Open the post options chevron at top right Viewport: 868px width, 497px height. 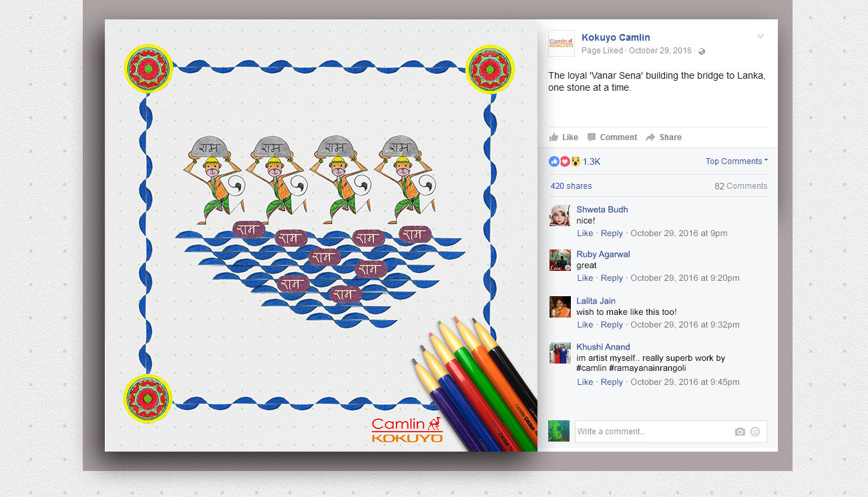[761, 37]
